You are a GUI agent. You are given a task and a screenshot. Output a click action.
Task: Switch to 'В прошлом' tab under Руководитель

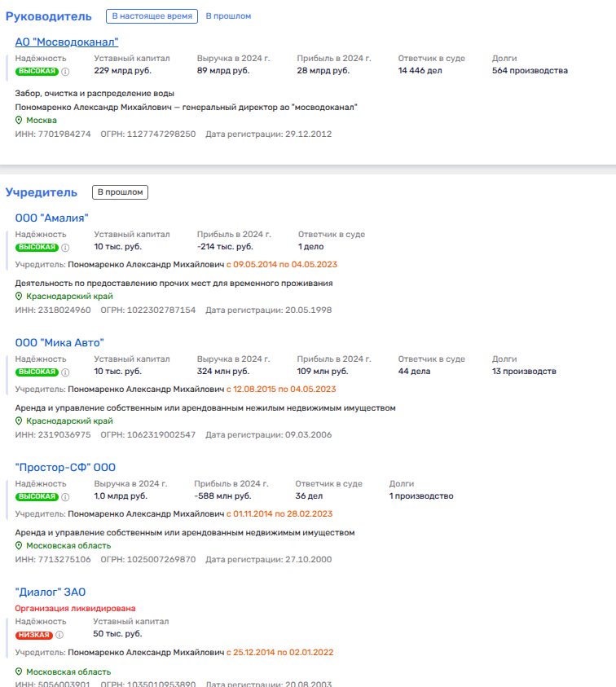point(228,16)
